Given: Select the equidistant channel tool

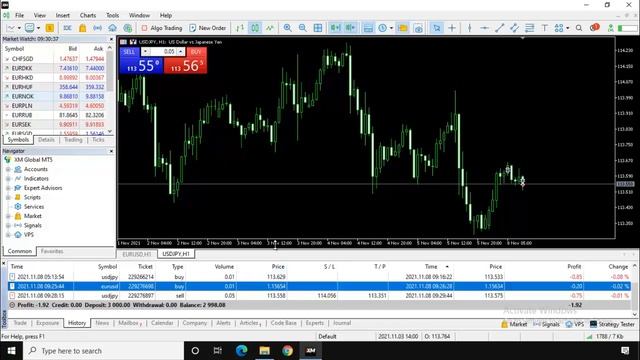Looking at the screenshot, I should tap(514, 28).
